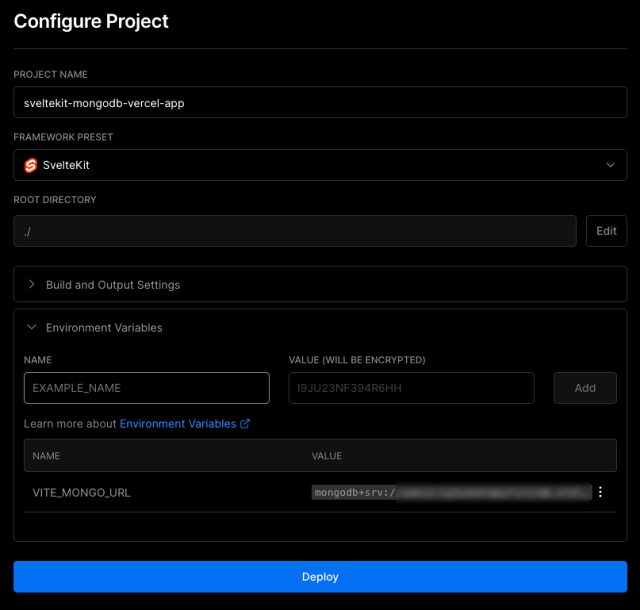Click the VALUE (WILL BE ENCRYPTED) label
Viewport: 640px width, 610px height.
tap(357, 360)
